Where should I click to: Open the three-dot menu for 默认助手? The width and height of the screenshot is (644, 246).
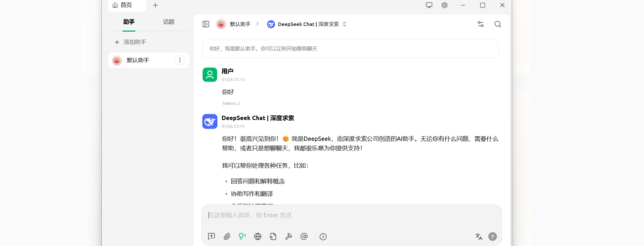pos(180,60)
